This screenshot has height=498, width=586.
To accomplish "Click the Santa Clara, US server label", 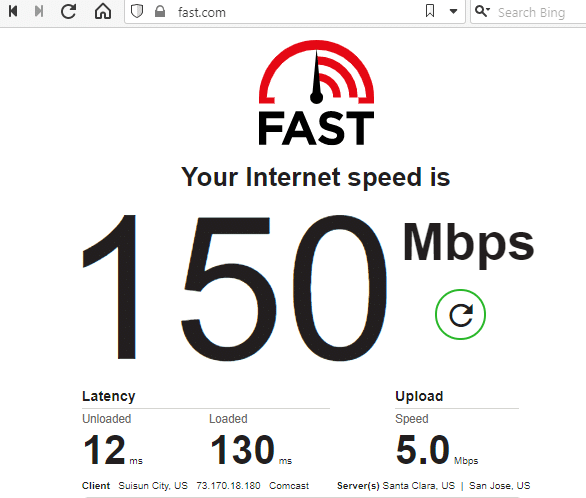I will pos(419,486).
